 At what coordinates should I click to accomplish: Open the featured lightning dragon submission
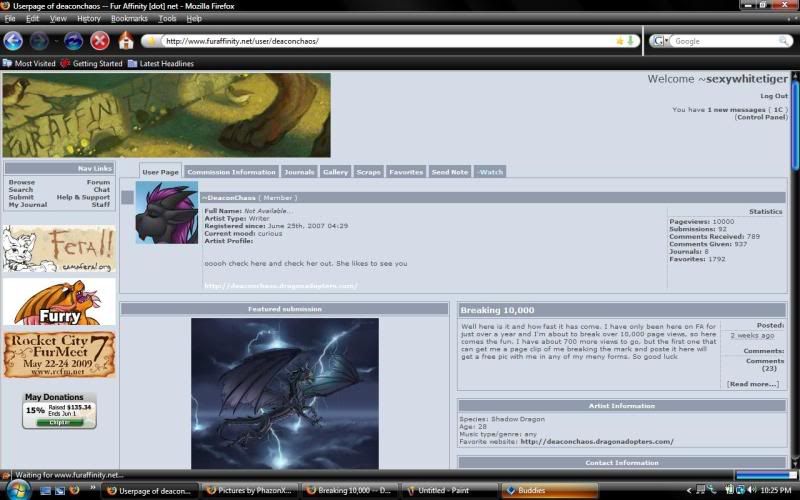pyautogui.click(x=285, y=393)
